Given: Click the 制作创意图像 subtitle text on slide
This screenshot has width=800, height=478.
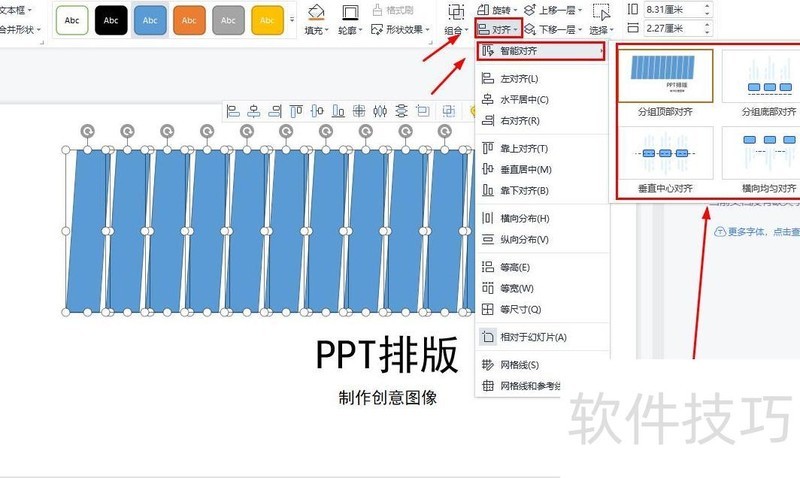Looking at the screenshot, I should pyautogui.click(x=388, y=397).
